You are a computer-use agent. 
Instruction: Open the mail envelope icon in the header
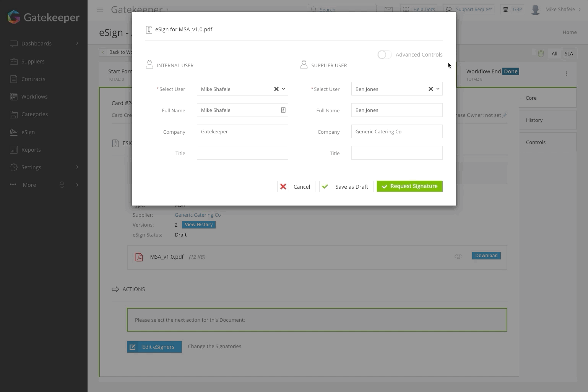[x=388, y=9]
